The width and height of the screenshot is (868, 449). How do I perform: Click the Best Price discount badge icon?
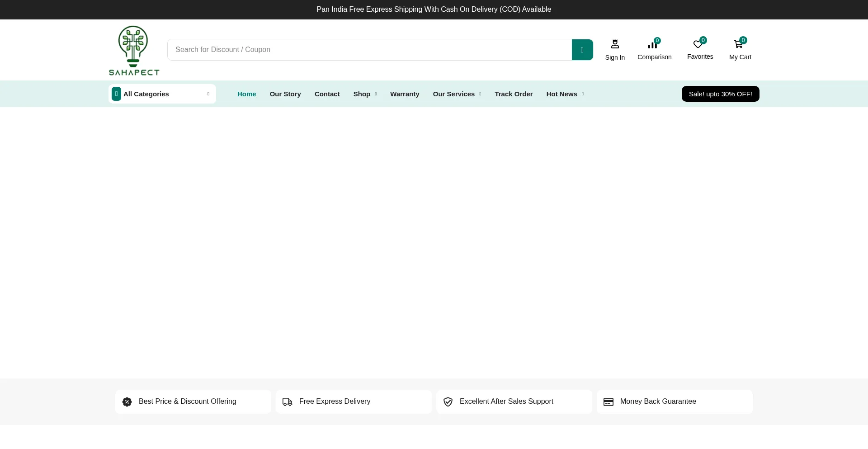127,402
